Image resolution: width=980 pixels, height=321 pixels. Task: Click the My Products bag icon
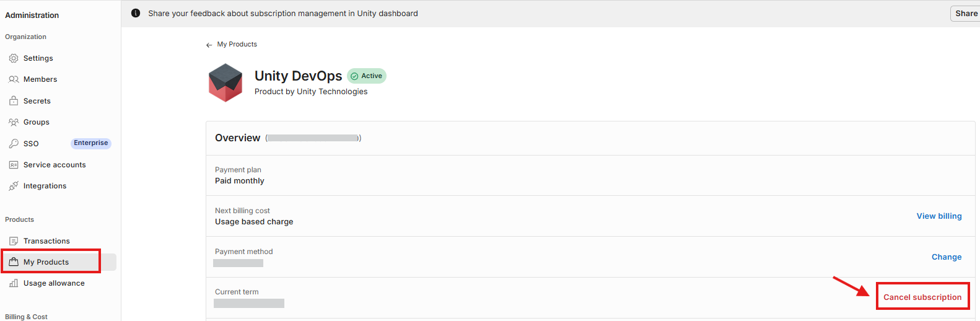point(14,262)
